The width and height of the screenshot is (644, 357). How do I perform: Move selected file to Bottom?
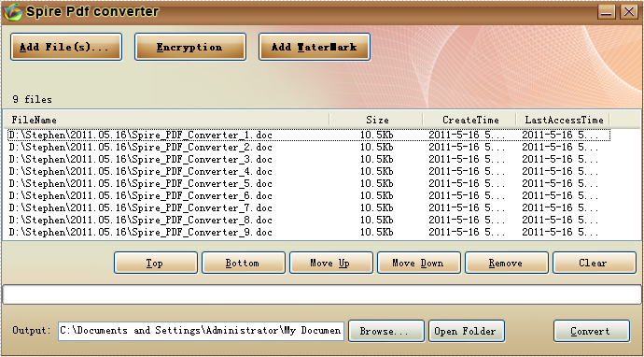(x=244, y=263)
